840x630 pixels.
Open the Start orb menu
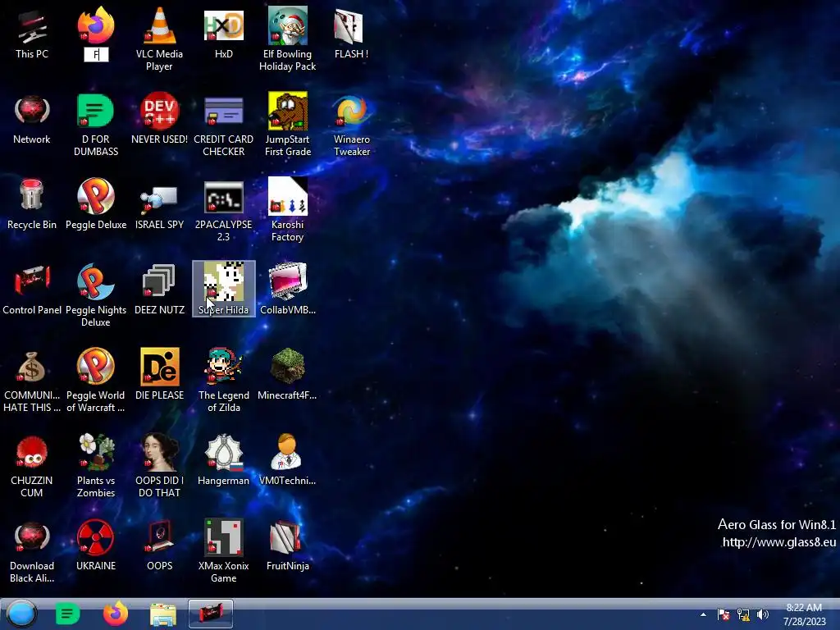[21, 614]
